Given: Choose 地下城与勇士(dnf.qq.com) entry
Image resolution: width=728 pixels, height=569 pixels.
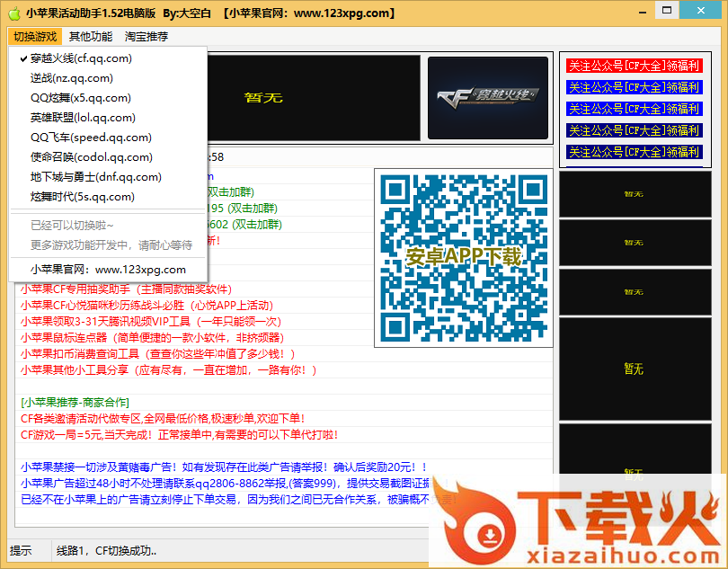Looking at the screenshot, I should pos(108,177).
